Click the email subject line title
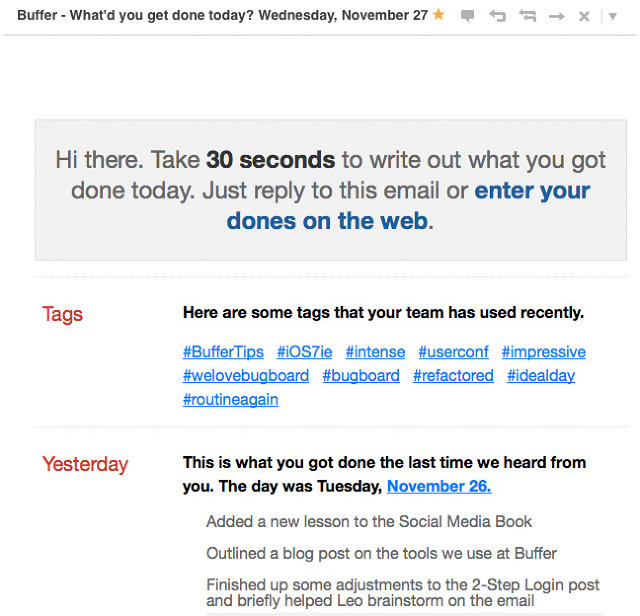Viewport: 640px width, 616px height. 222,16
